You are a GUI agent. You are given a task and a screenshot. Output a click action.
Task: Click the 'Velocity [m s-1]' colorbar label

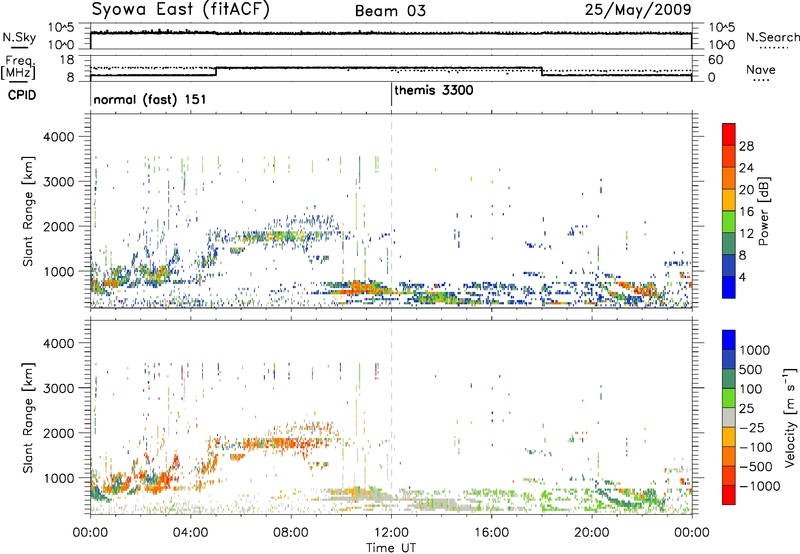tap(790, 417)
